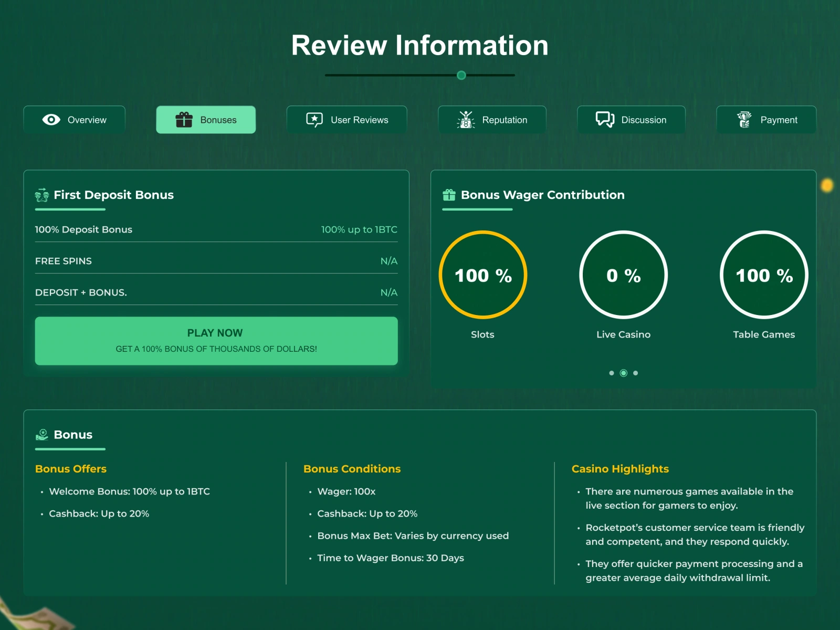Click the '100% up to 1BTC' deposit value
The width and height of the screenshot is (840, 630).
point(359,229)
